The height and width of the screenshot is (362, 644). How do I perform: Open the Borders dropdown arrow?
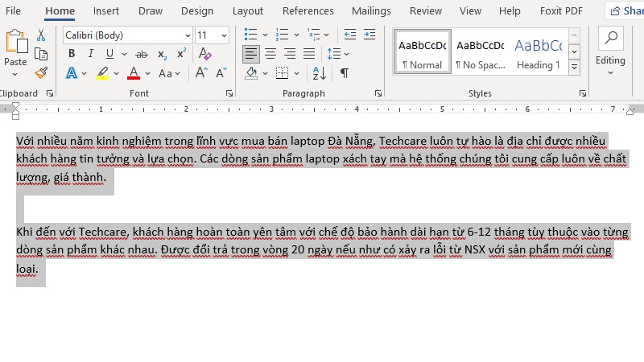coord(296,74)
